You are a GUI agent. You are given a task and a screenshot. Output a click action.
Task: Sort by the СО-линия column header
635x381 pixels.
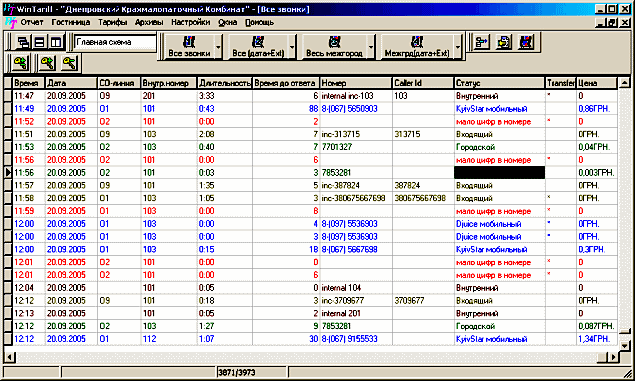pyautogui.click(x=119, y=83)
